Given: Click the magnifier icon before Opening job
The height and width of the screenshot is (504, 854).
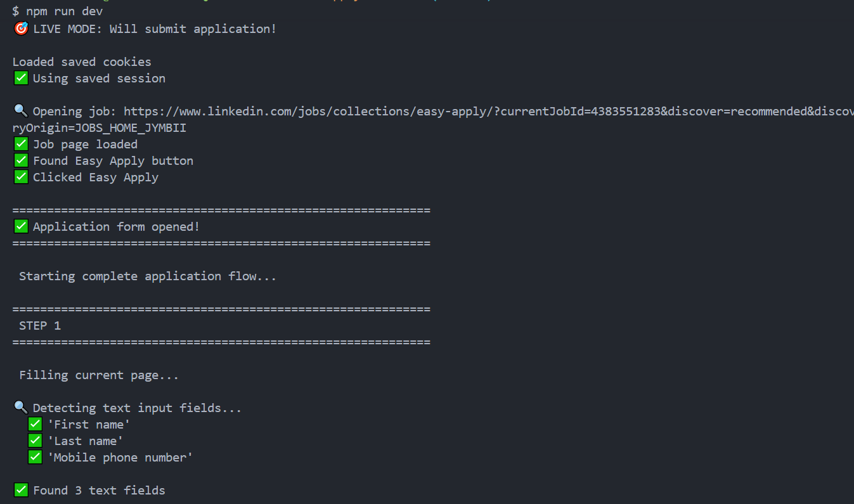Looking at the screenshot, I should (x=21, y=111).
